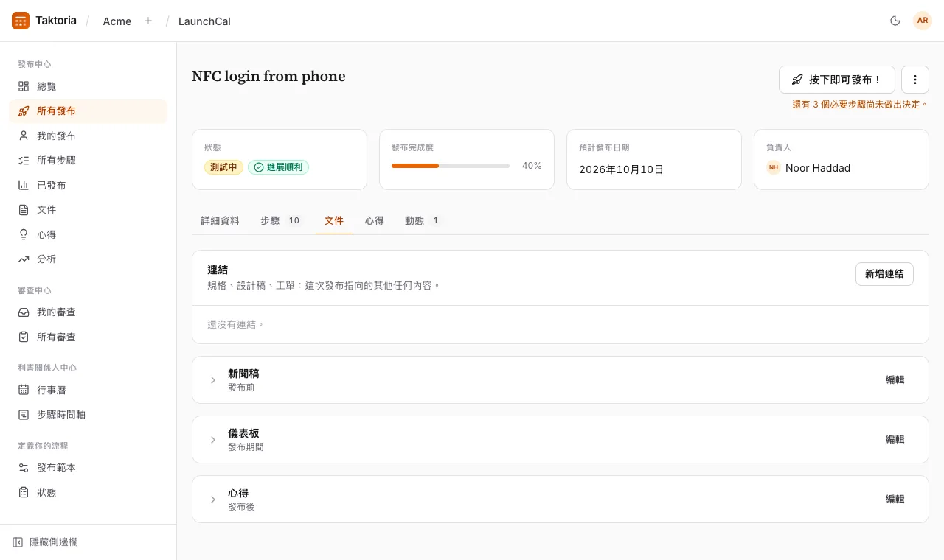Switch to the 心得 tab
This screenshot has width=944, height=560.
click(374, 220)
